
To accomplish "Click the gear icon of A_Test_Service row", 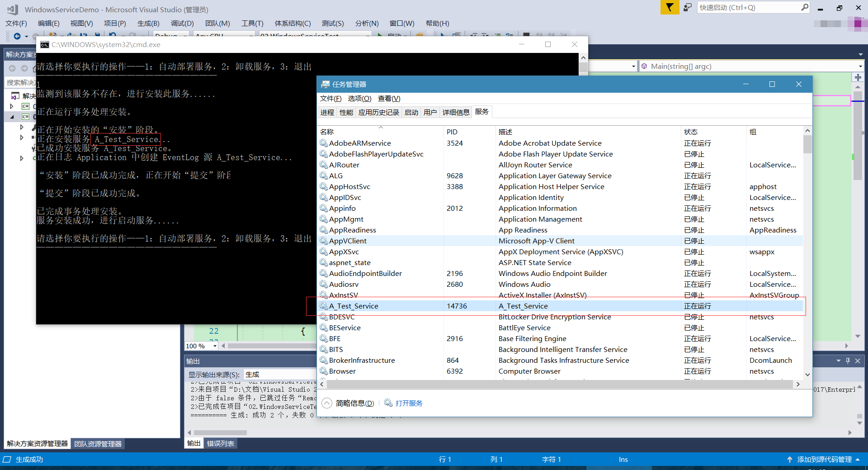I will pyautogui.click(x=324, y=306).
